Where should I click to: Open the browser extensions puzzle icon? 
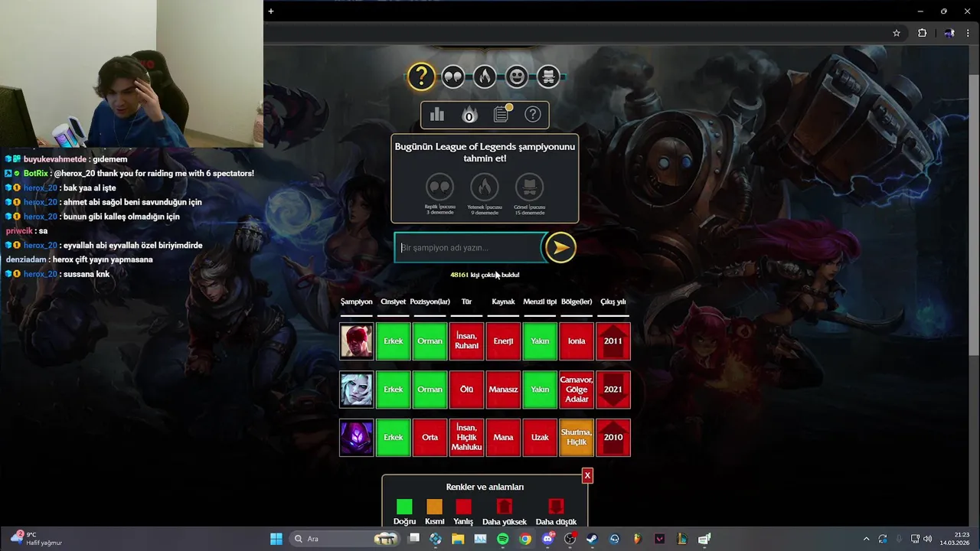[922, 33]
